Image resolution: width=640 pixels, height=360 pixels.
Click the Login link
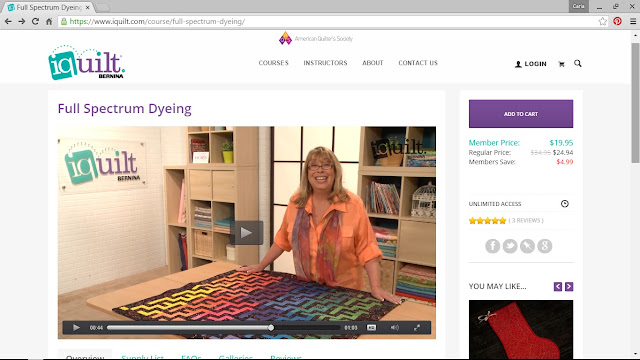click(531, 64)
